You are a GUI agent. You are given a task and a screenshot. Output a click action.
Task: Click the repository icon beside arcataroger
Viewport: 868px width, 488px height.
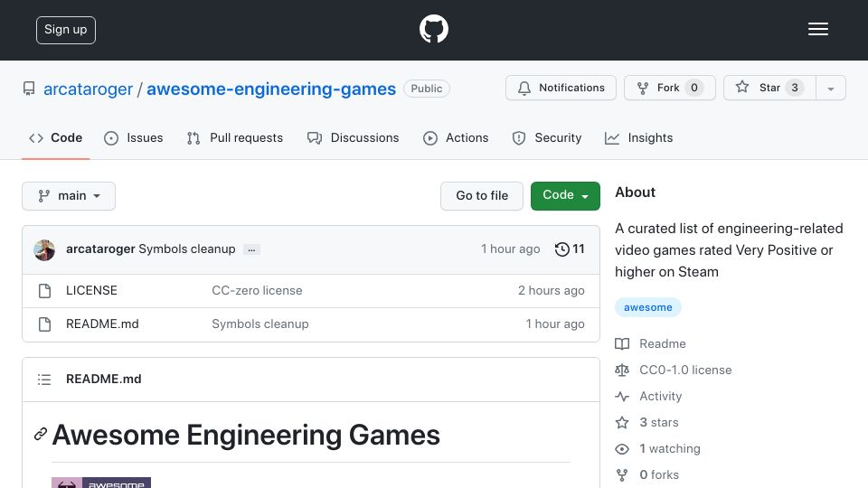click(x=29, y=89)
